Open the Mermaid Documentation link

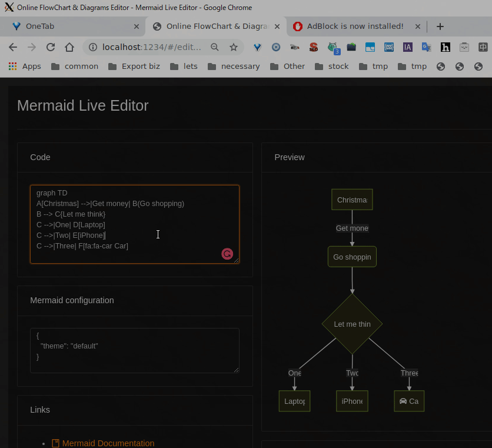(108, 443)
